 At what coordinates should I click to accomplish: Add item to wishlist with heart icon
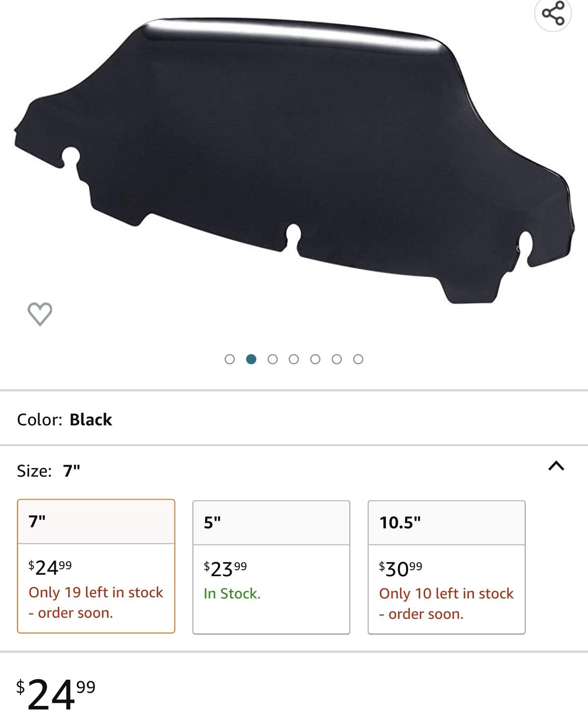pos(40,314)
